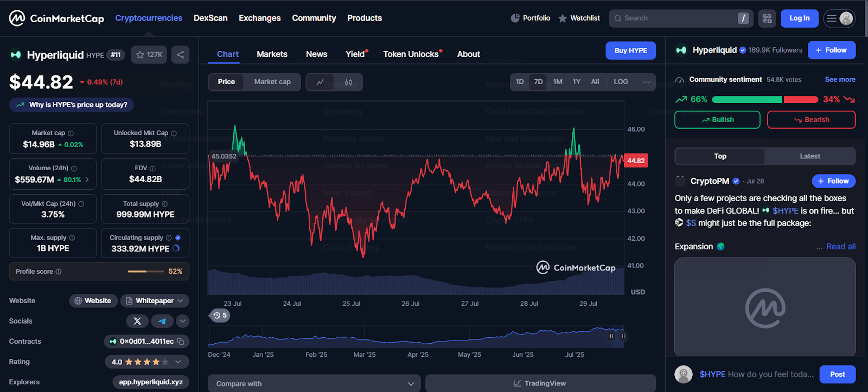Open the hamburger profile menu
This screenshot has width=868, height=392.
coord(839,18)
